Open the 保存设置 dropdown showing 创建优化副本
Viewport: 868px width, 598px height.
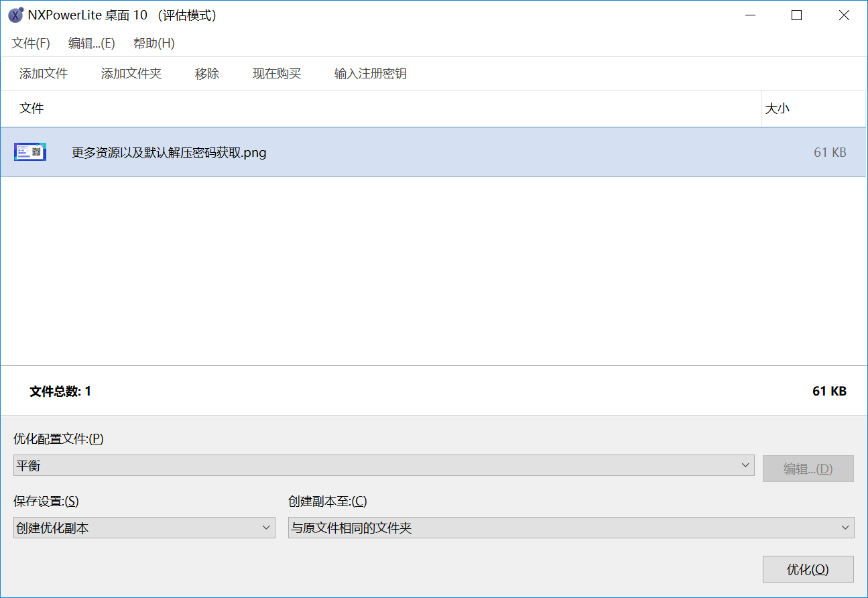pos(144,528)
